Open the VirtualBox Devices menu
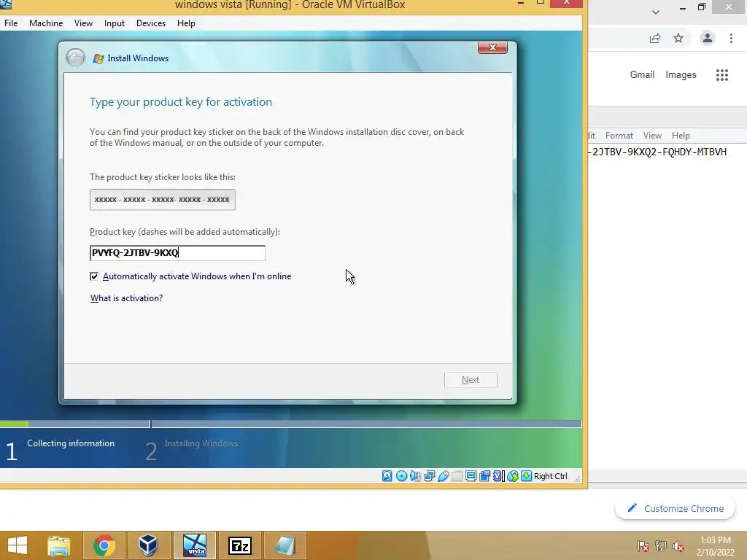The height and width of the screenshot is (560, 747). click(151, 23)
